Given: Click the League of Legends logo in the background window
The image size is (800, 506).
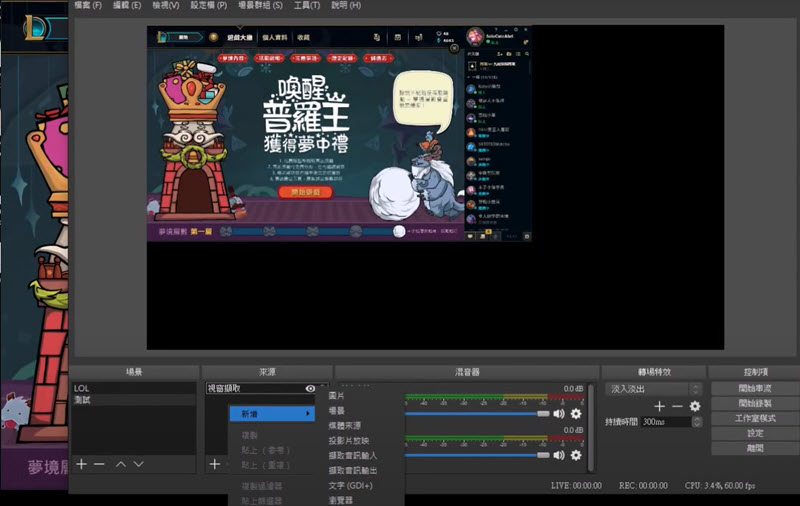Looking at the screenshot, I should point(36,28).
